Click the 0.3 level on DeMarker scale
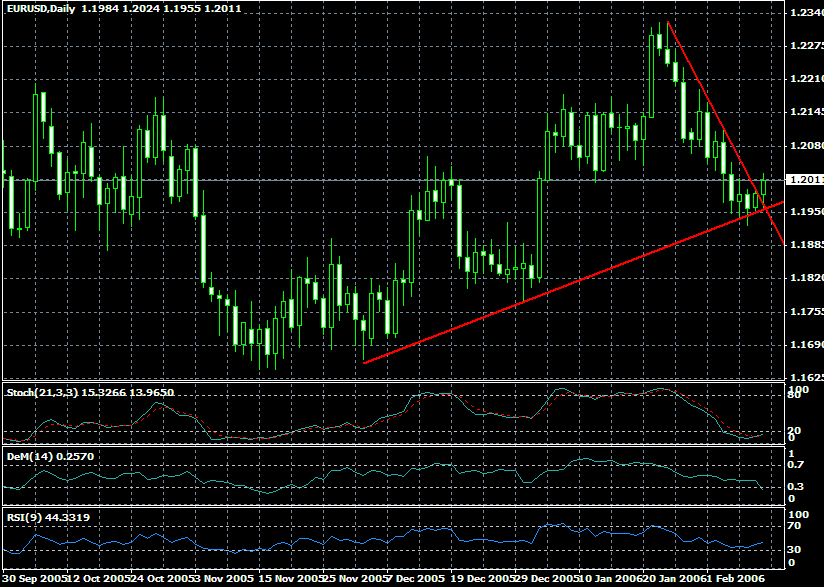 [797, 487]
